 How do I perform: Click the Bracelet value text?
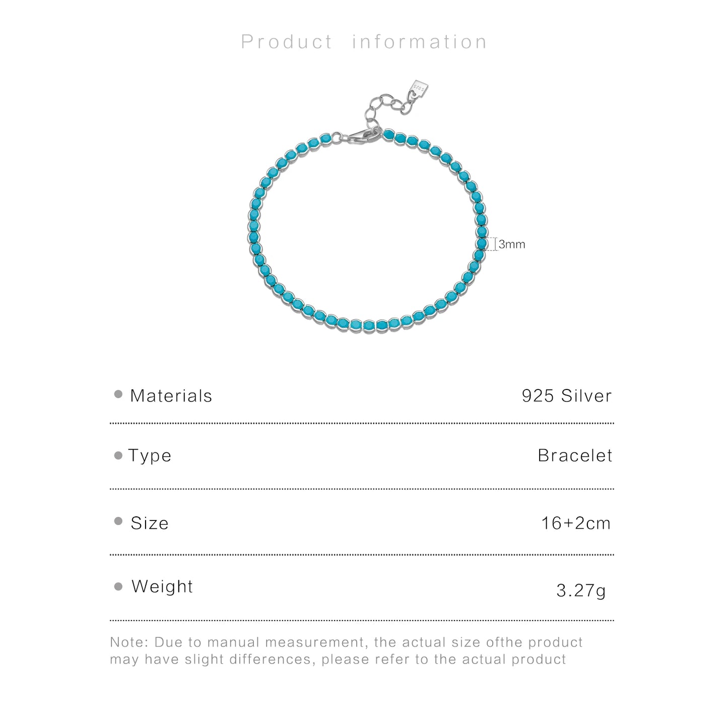pyautogui.click(x=575, y=455)
